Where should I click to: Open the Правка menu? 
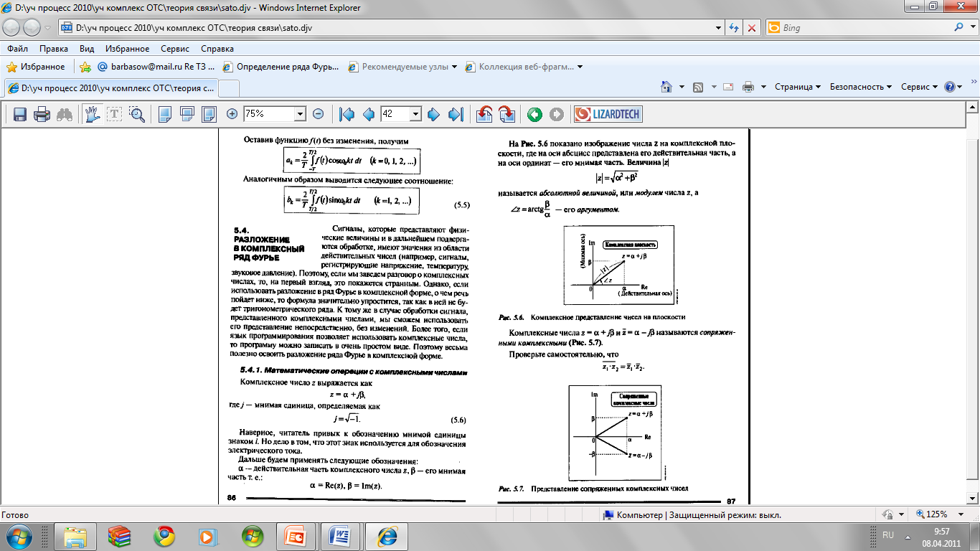click(x=54, y=49)
